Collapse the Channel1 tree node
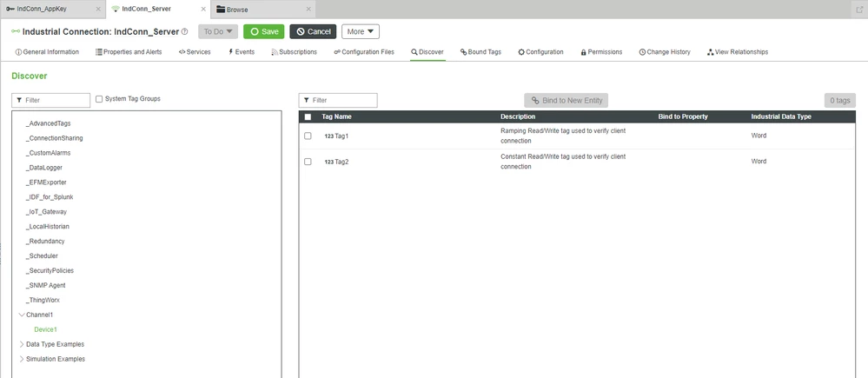The height and width of the screenshot is (378, 868). pos(22,315)
